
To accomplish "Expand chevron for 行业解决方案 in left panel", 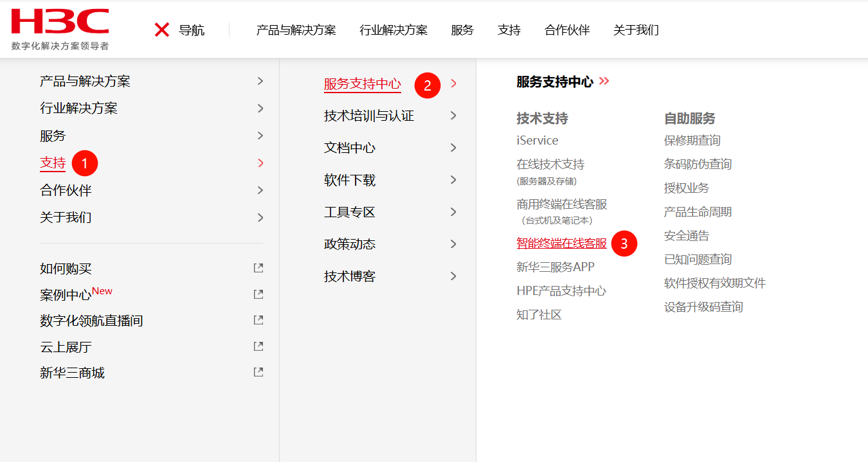I will pyautogui.click(x=260, y=108).
